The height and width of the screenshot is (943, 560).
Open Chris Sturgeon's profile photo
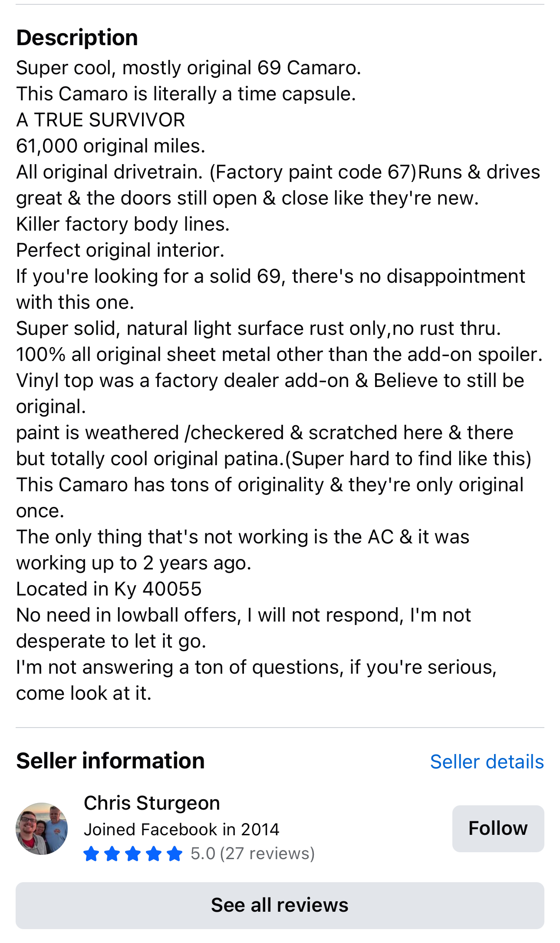click(42, 828)
